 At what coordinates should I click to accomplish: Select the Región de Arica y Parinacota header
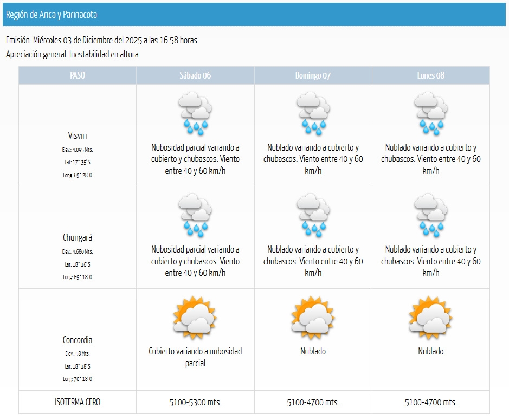point(51,15)
